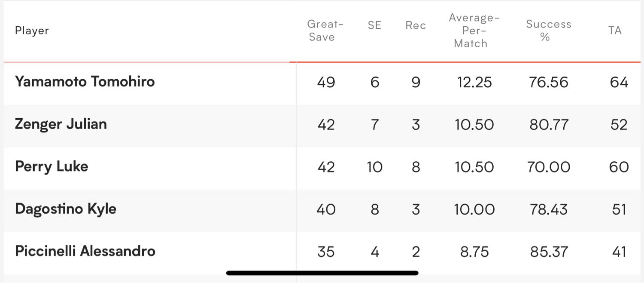Viewport: 644px width, 283px height.
Task: Open Yamamoto Tomohiro player profile
Action: pyautogui.click(x=85, y=82)
